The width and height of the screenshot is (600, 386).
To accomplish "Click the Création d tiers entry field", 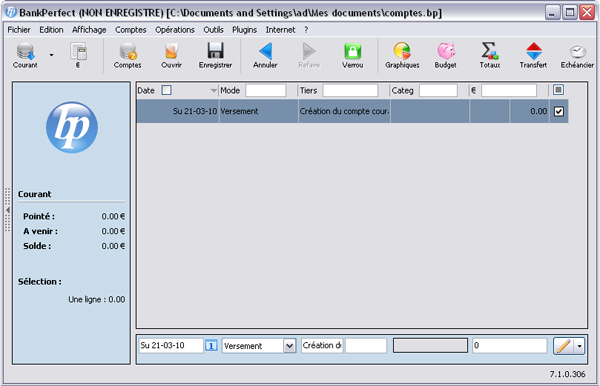I will (322, 345).
